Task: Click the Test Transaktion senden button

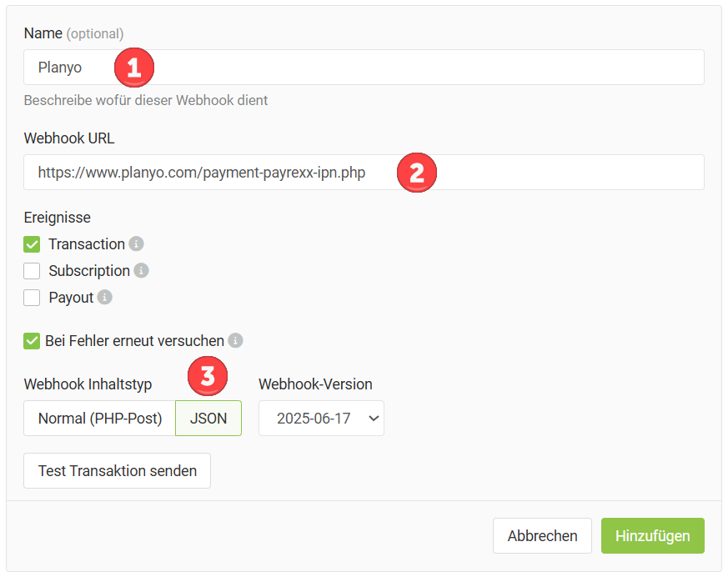Action: tap(117, 471)
